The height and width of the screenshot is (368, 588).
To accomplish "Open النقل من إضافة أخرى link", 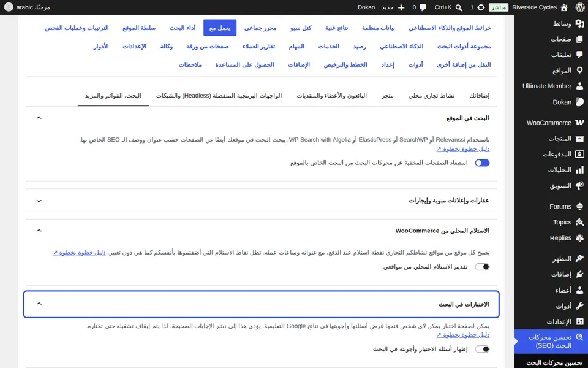I will tap(464, 64).
